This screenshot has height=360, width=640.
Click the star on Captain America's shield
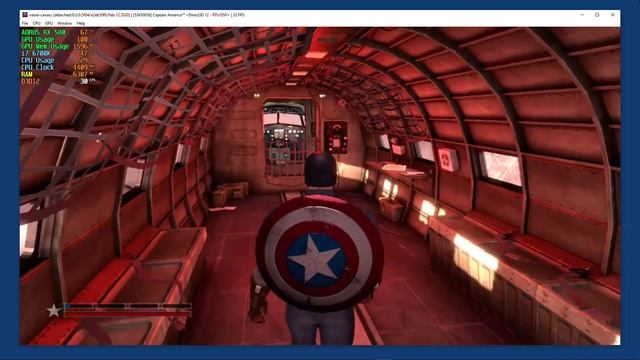(x=314, y=259)
